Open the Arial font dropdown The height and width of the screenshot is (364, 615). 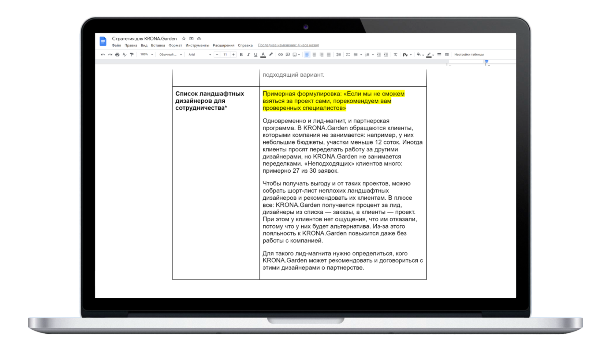[200, 55]
